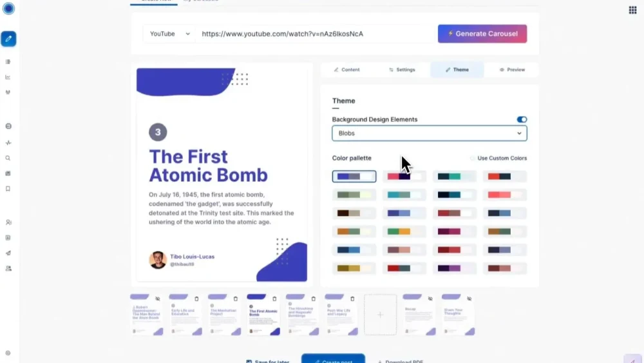Screen dimensions: 644x363
Task: Click the Color pallette label
Action: click(352, 158)
